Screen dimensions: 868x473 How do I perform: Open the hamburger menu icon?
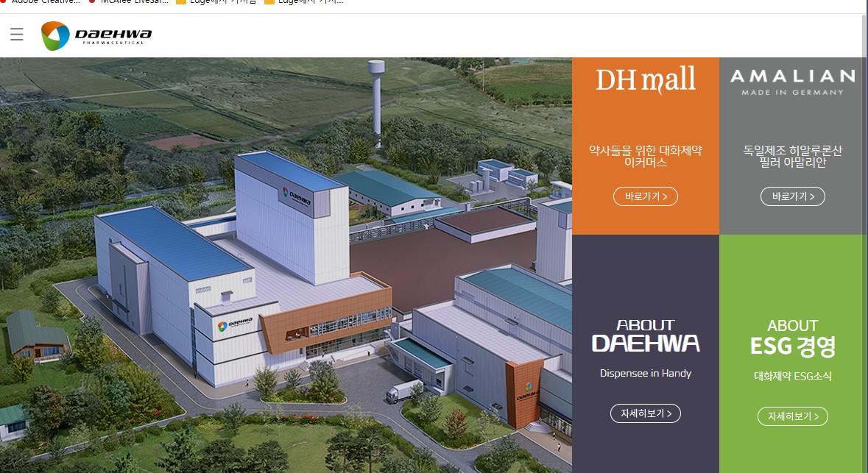(17, 35)
